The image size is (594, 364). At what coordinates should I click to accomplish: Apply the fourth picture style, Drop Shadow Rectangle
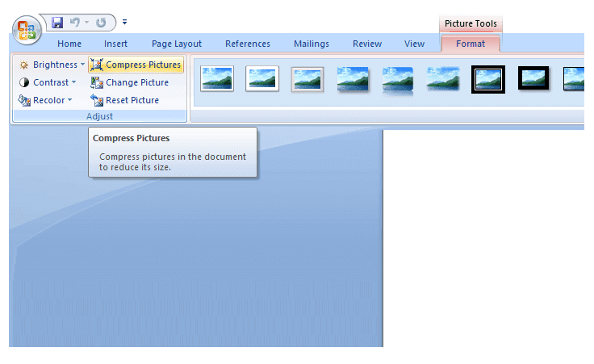[x=353, y=79]
